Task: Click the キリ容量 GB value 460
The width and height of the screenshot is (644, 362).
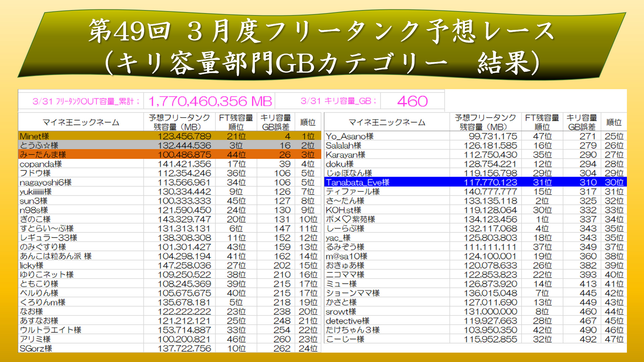Action: pos(412,101)
